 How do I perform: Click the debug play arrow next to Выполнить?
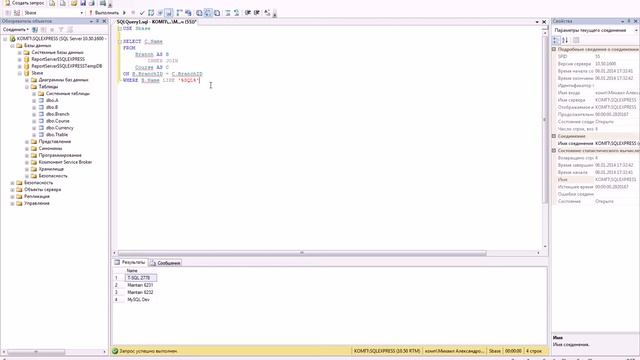pyautogui.click(x=124, y=13)
